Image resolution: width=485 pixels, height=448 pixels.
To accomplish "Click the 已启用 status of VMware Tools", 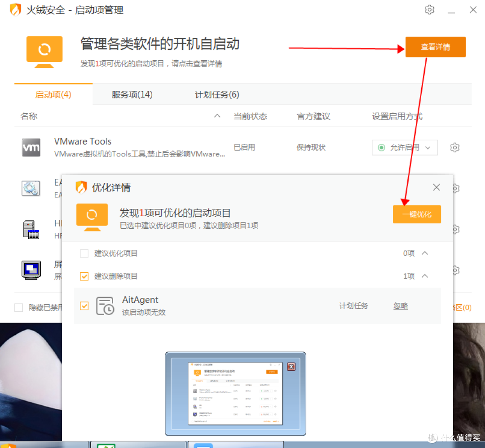I will (x=244, y=147).
